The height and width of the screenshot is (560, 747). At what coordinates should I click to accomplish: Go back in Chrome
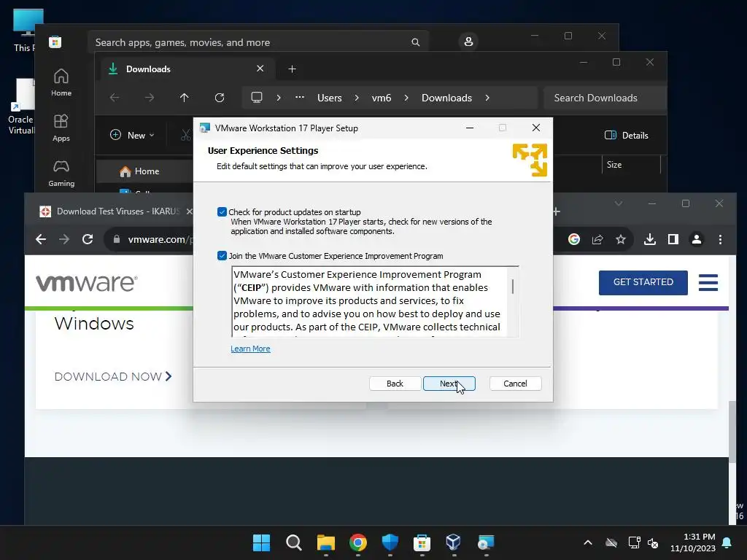[x=41, y=239]
